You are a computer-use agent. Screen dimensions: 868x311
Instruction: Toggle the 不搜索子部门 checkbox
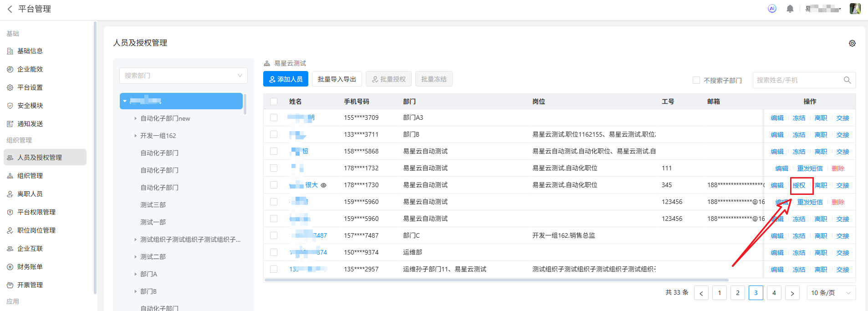pyautogui.click(x=696, y=80)
